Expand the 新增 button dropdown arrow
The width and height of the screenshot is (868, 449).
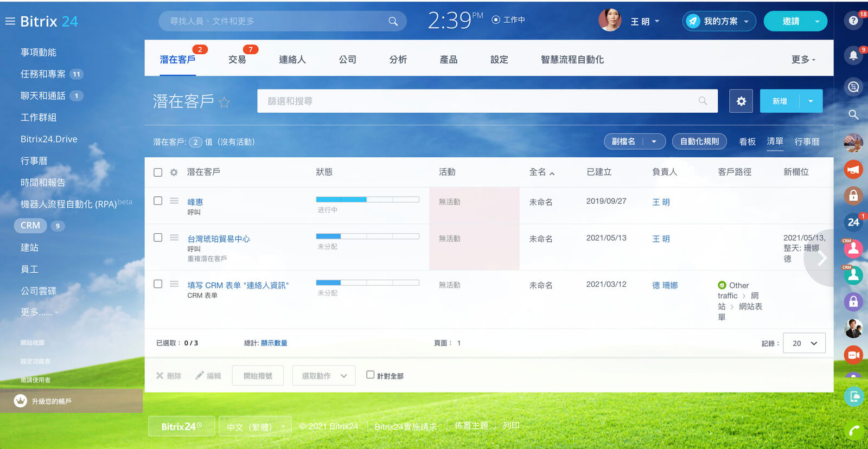(x=811, y=101)
